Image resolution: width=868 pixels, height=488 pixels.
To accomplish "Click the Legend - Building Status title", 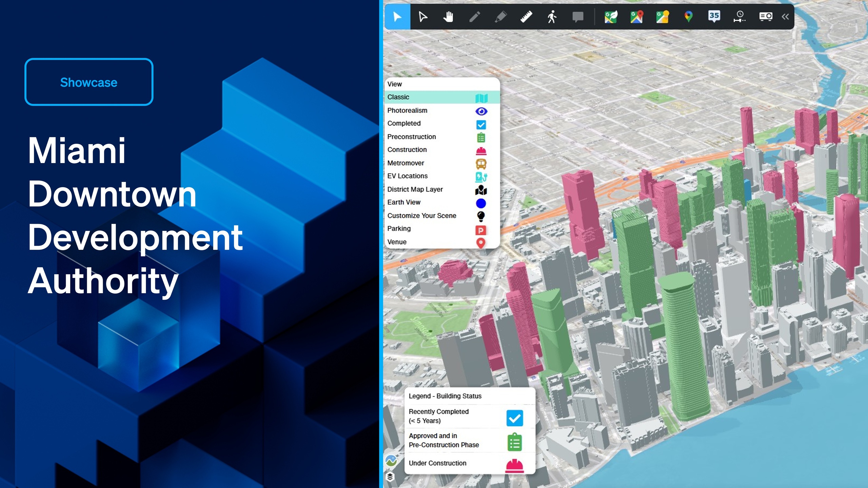I will click(x=445, y=396).
